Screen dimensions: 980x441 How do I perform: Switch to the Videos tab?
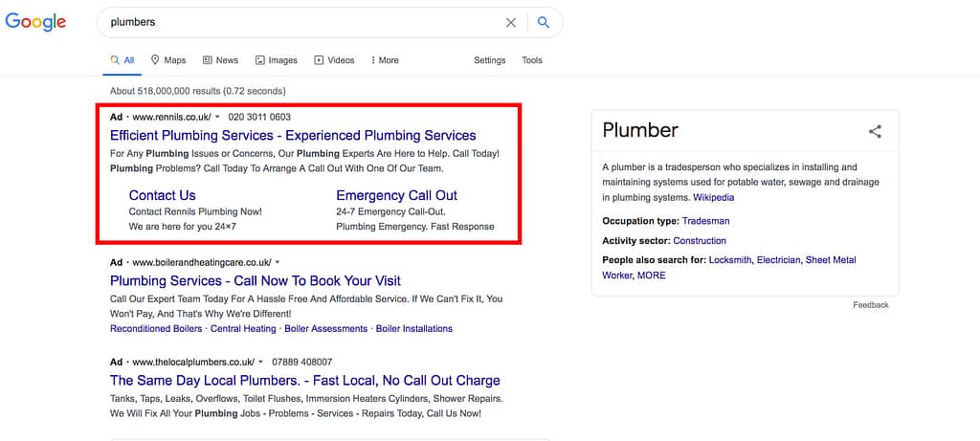(334, 60)
